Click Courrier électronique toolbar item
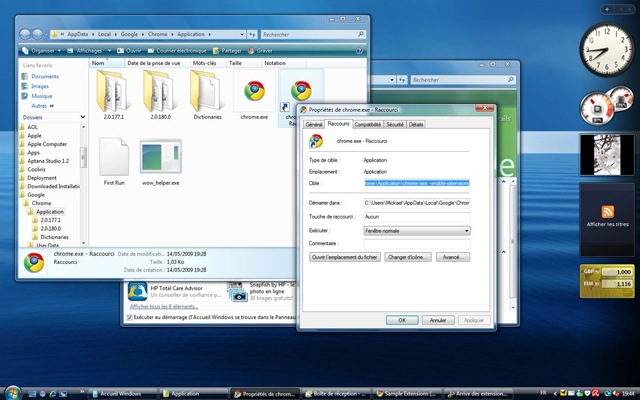Screen dimensions: 640x400 (x=177, y=51)
